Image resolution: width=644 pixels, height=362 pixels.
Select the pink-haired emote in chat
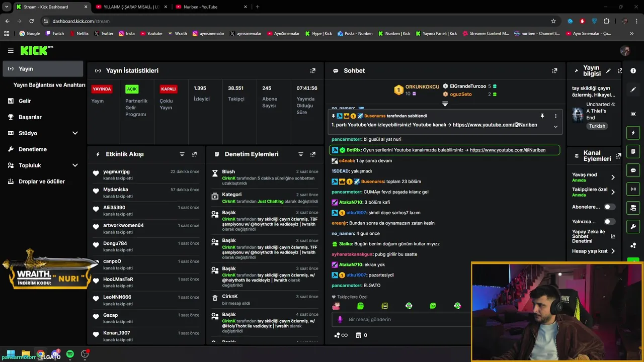pos(336,306)
